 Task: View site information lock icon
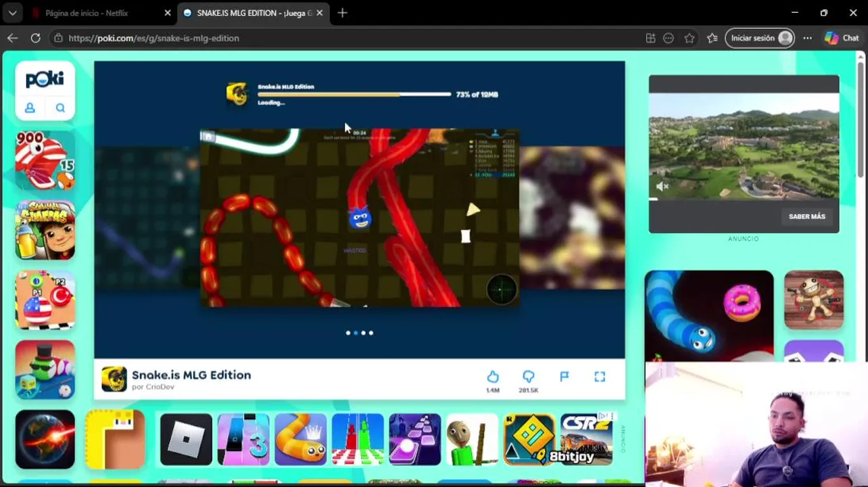[58, 38]
